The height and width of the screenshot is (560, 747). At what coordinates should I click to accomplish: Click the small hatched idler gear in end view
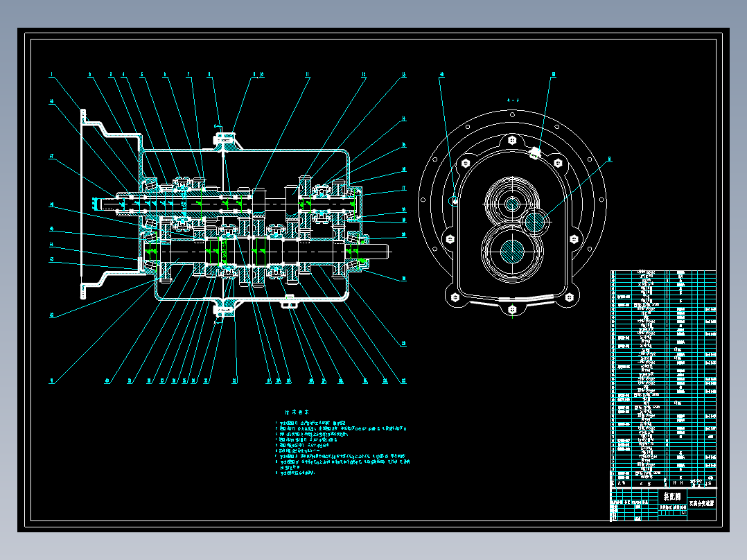point(534,222)
